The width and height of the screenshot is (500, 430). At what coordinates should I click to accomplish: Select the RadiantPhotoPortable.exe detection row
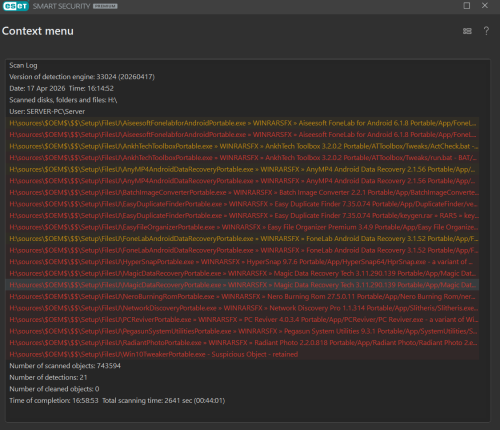click(242, 343)
